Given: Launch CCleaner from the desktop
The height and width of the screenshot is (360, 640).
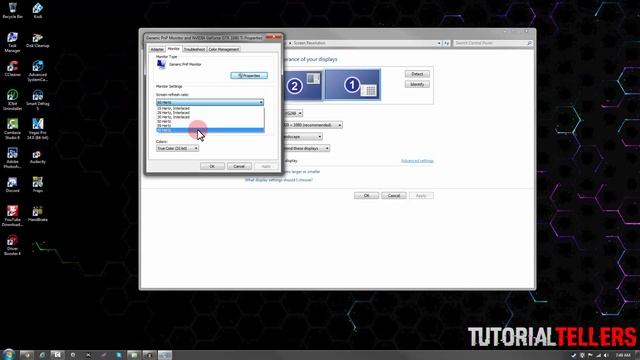Looking at the screenshot, I should (13, 69).
